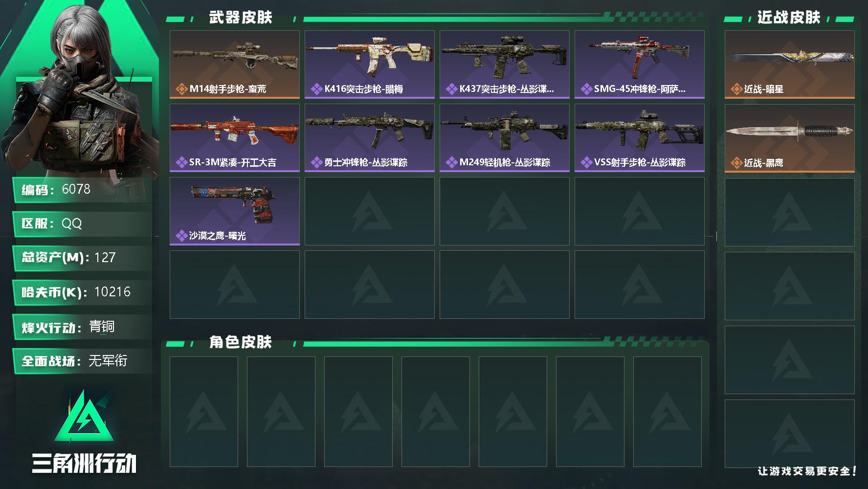Open the 近战-暗星 melee knife skin
Screen dimensions: 868x489
pyautogui.click(x=790, y=65)
